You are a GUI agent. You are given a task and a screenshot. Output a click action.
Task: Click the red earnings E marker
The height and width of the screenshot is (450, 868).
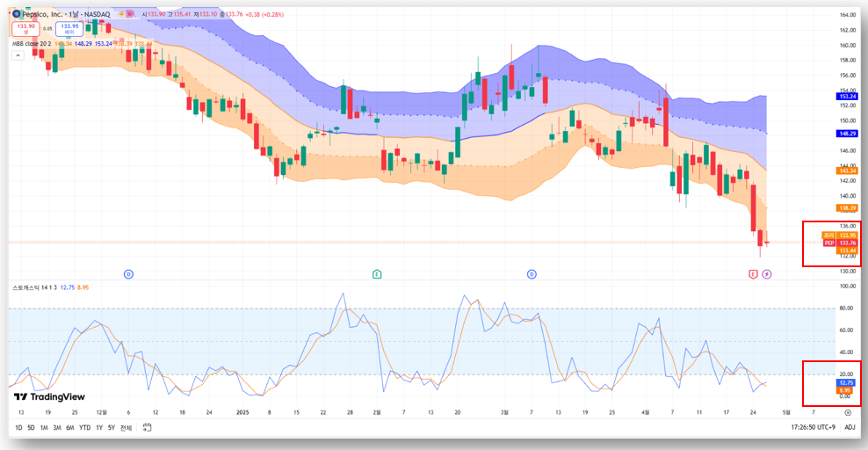tap(753, 274)
